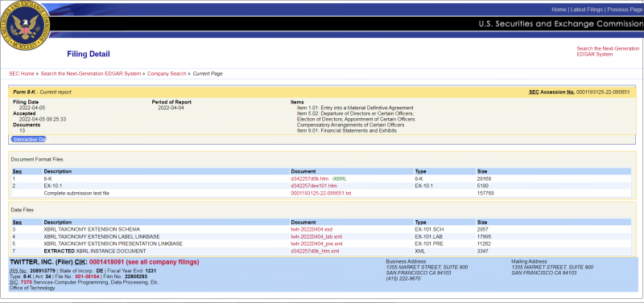Click Document Format Files section title
This screenshot has height=303, width=644.
pyautogui.click(x=37, y=159)
